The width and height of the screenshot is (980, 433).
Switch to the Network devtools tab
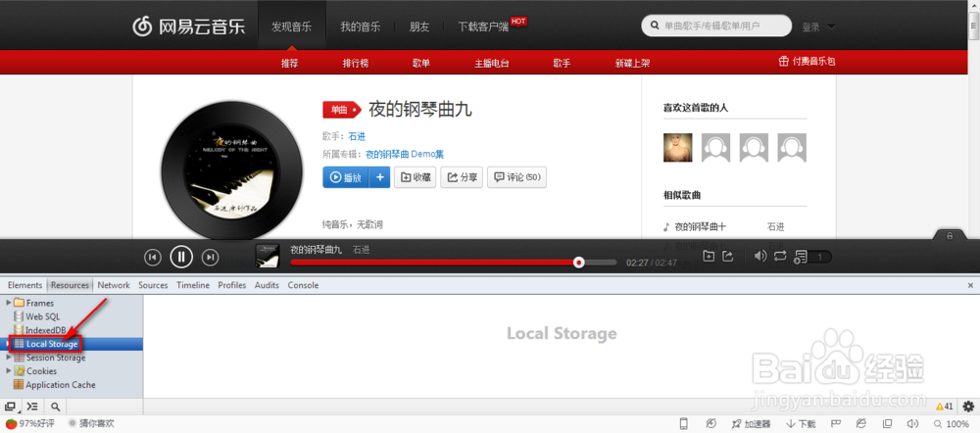114,285
